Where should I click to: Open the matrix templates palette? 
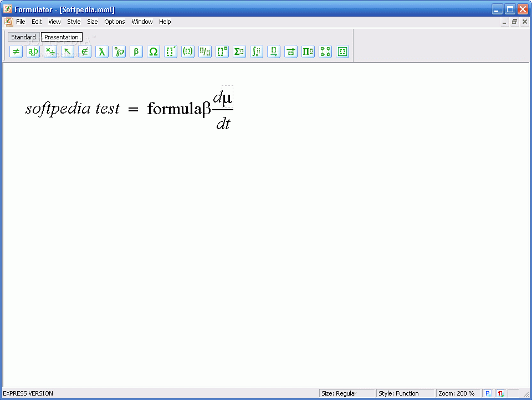[x=325, y=52]
